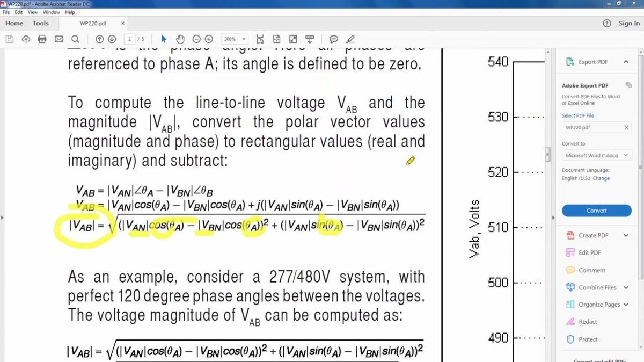Viewport: 644px width, 362px height.
Task: Go to next page using down arrow
Action: 112,39
